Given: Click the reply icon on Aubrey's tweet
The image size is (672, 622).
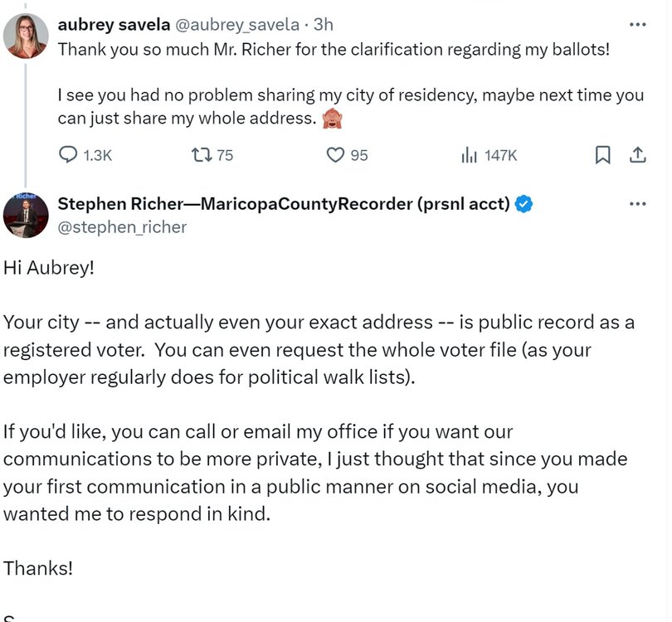Looking at the screenshot, I should pos(69,155).
